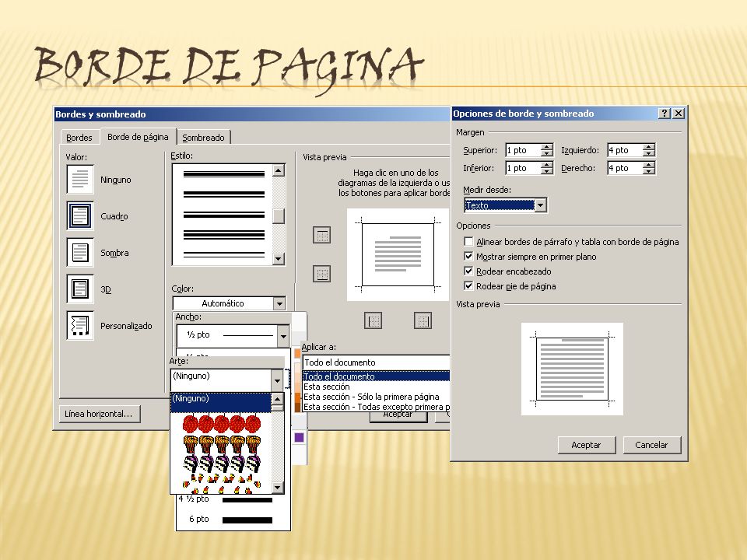Pick the cupcake art border pattern
This screenshot has height=560, width=747.
222,444
